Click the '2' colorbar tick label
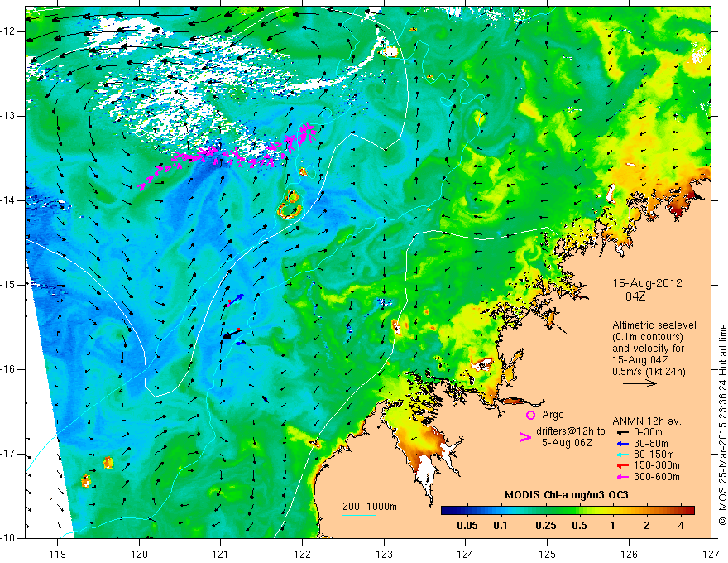This screenshot has height=563, width=728. click(647, 526)
